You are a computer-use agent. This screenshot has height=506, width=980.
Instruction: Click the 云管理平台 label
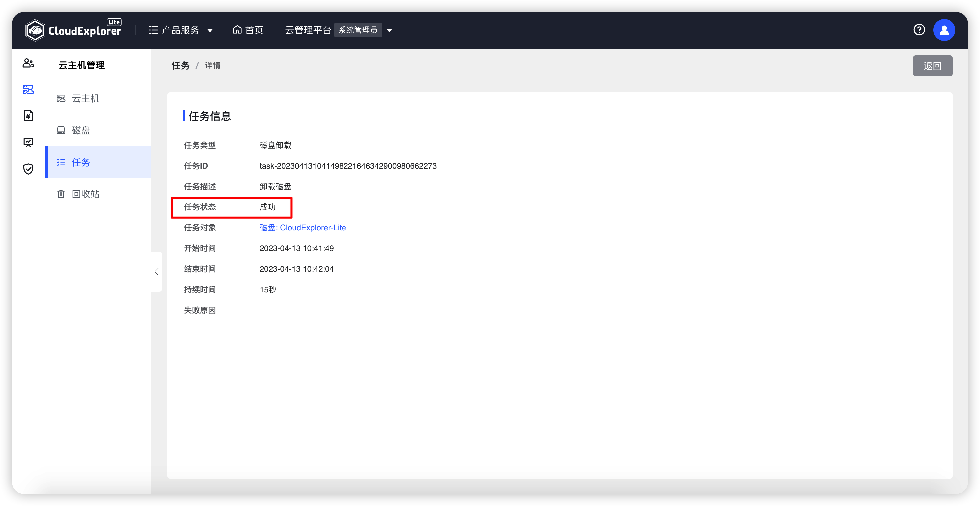coord(308,30)
